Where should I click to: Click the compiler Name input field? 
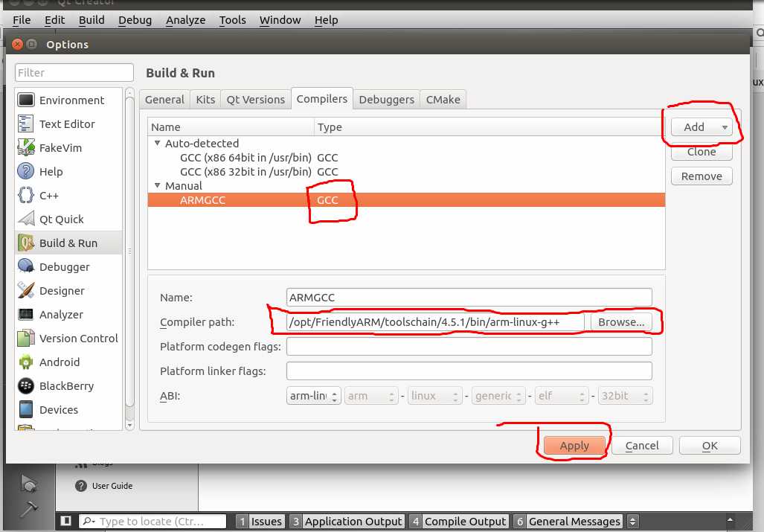[x=469, y=297]
